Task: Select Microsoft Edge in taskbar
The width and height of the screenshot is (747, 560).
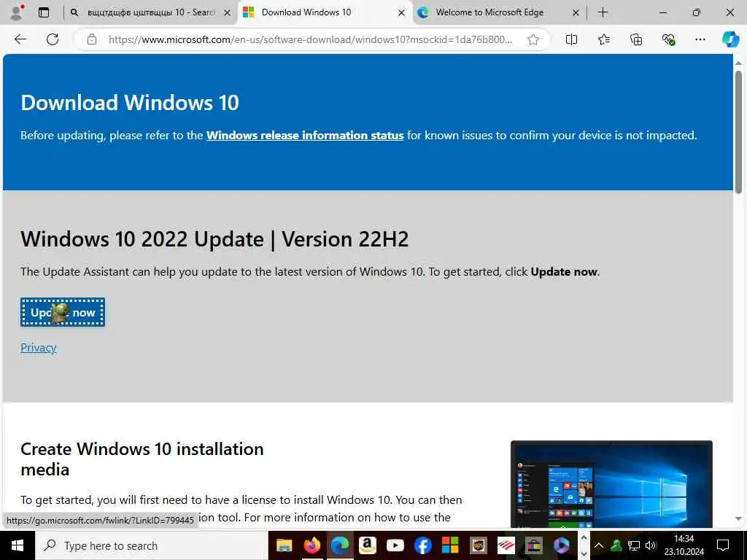Action: [x=340, y=545]
